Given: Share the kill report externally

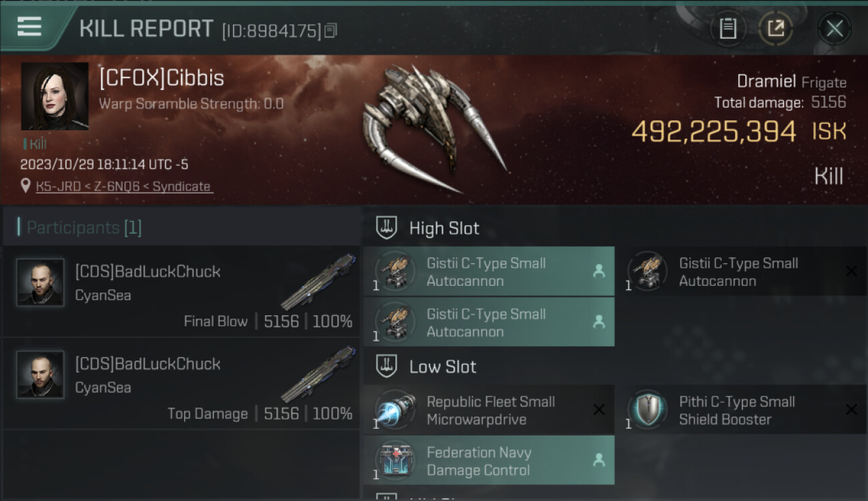Looking at the screenshot, I should [x=776, y=29].
